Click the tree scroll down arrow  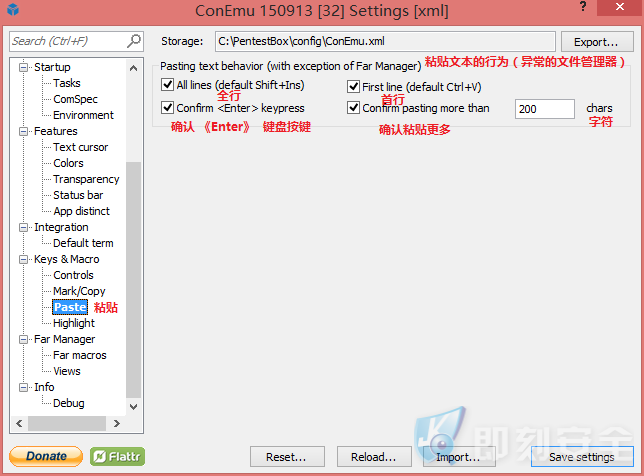pyautogui.click(x=133, y=407)
